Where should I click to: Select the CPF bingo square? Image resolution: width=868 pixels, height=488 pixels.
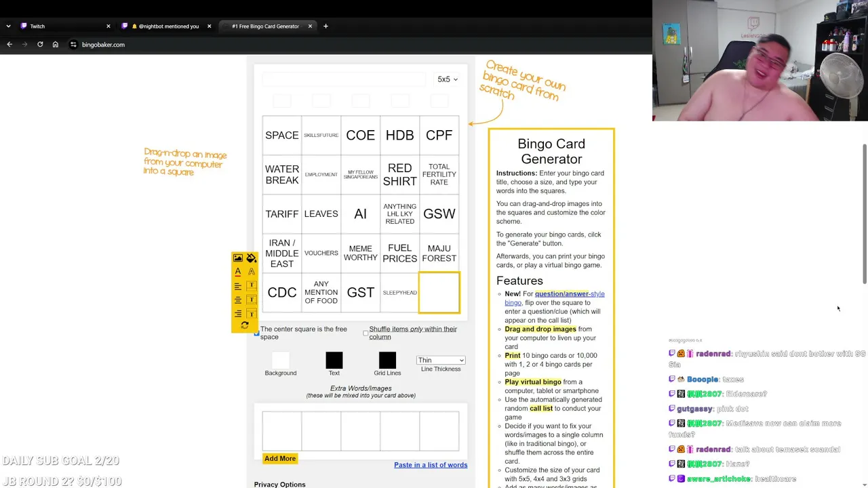(x=439, y=136)
